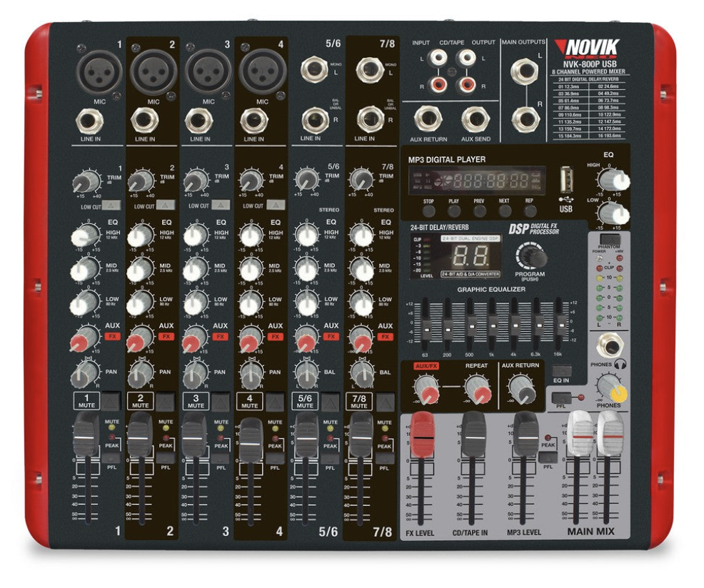Click channel 2 LINE IN jack
The width and height of the screenshot is (704, 588).
(x=144, y=121)
